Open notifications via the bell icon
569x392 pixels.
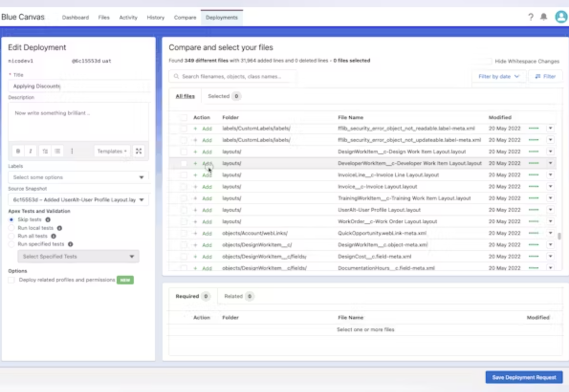point(543,17)
